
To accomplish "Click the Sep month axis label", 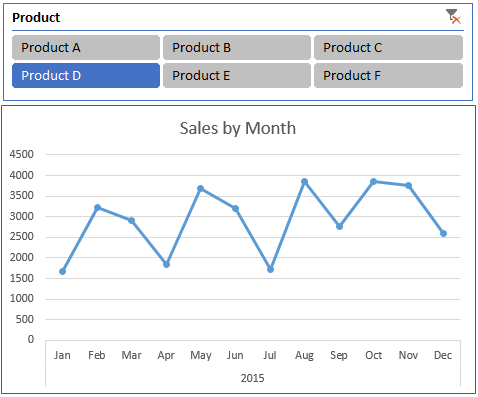I will coord(339,356).
